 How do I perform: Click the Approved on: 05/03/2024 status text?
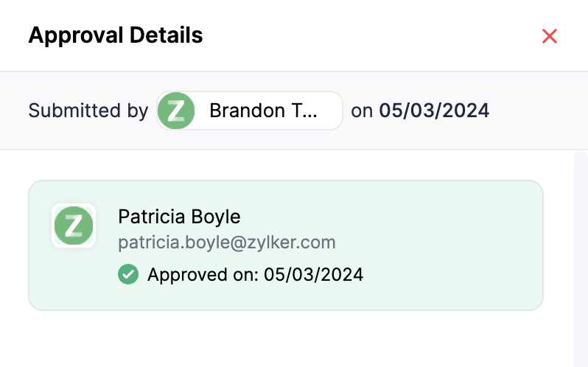tap(255, 275)
